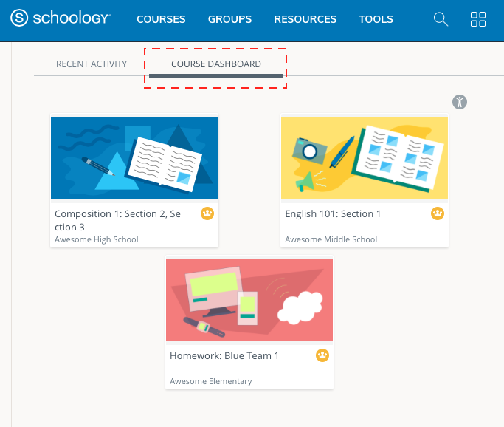The height and width of the screenshot is (427, 504).
Task: Click the accessibility figure icon
Action: 460,102
